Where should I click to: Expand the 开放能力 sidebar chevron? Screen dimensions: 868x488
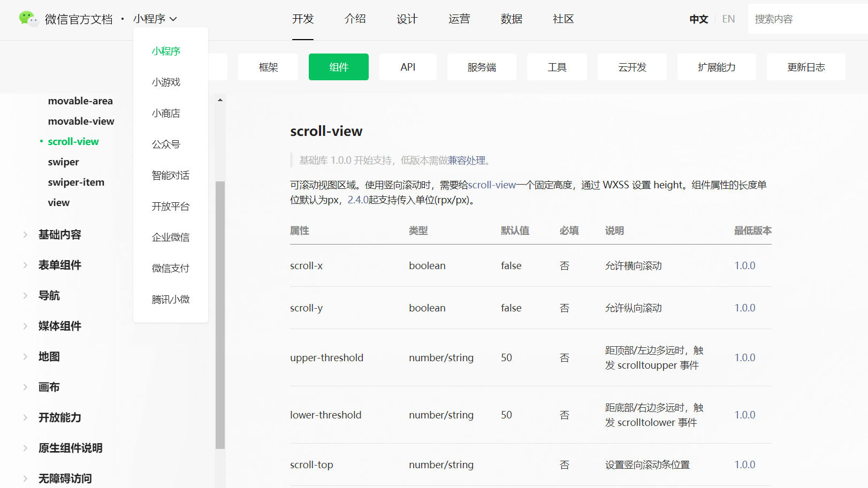click(25, 417)
